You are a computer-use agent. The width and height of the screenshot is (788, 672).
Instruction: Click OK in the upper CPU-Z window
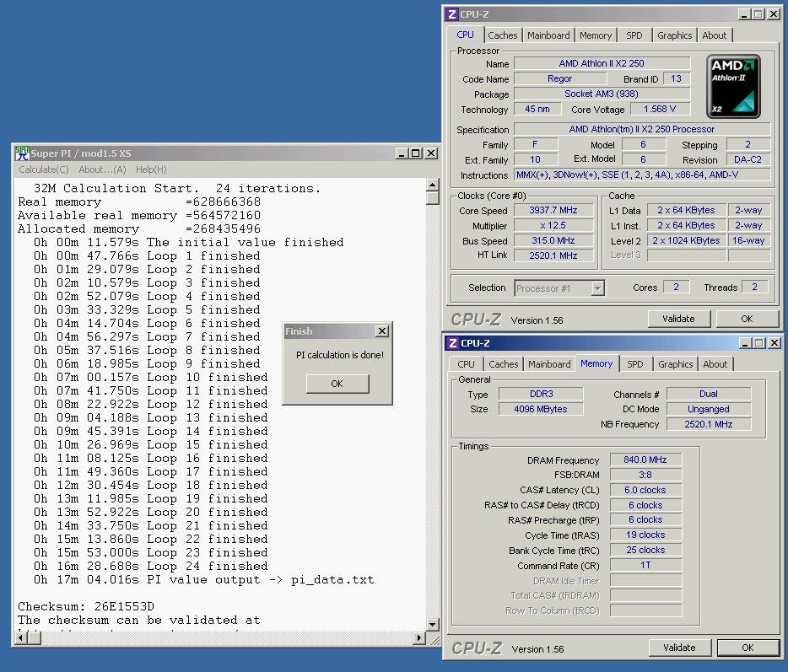[x=747, y=319]
